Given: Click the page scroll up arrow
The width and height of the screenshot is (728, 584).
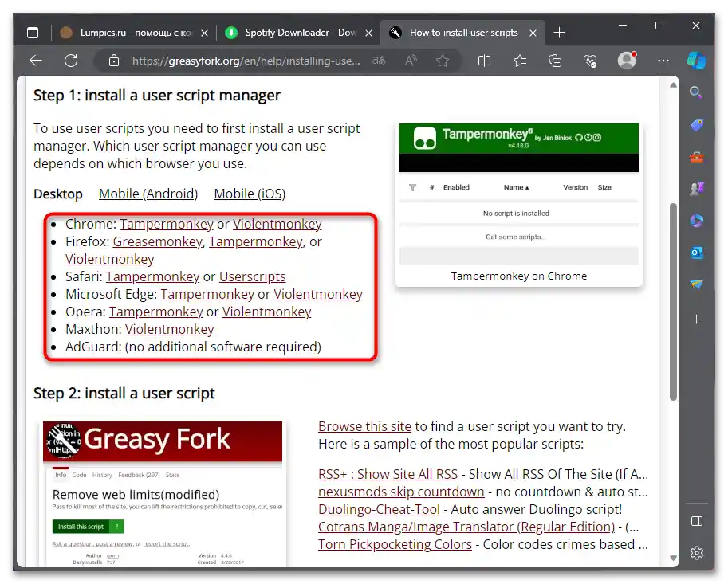Looking at the screenshot, I should (673, 85).
